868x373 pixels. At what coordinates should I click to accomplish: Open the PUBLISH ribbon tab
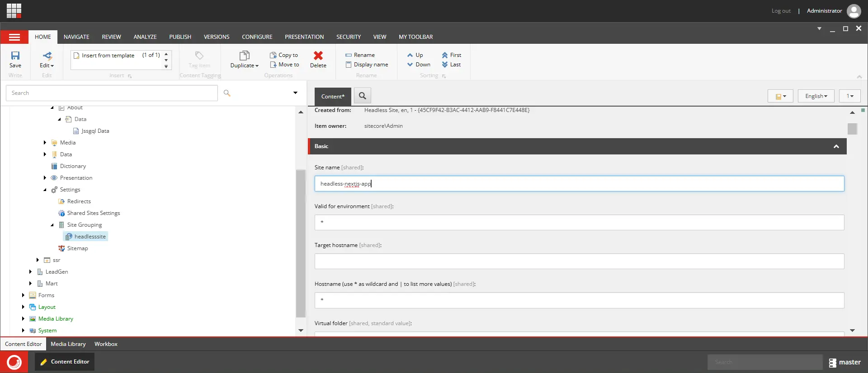[x=180, y=37]
